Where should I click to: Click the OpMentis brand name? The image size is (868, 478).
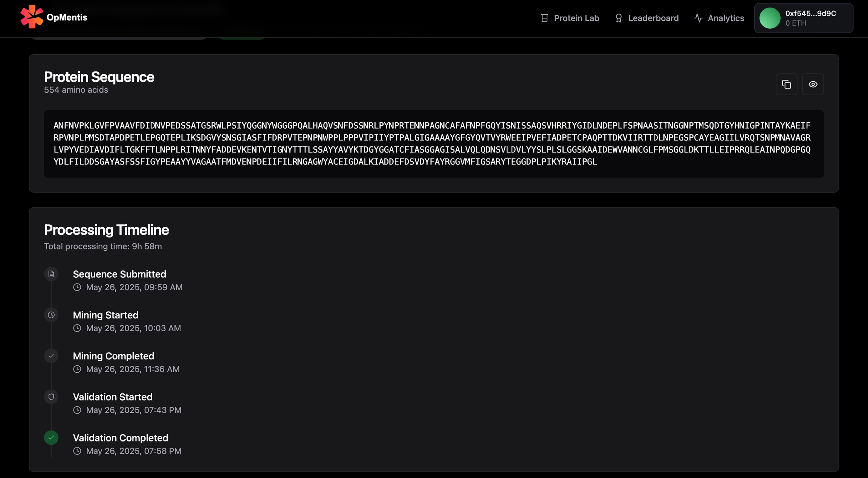[67, 17]
